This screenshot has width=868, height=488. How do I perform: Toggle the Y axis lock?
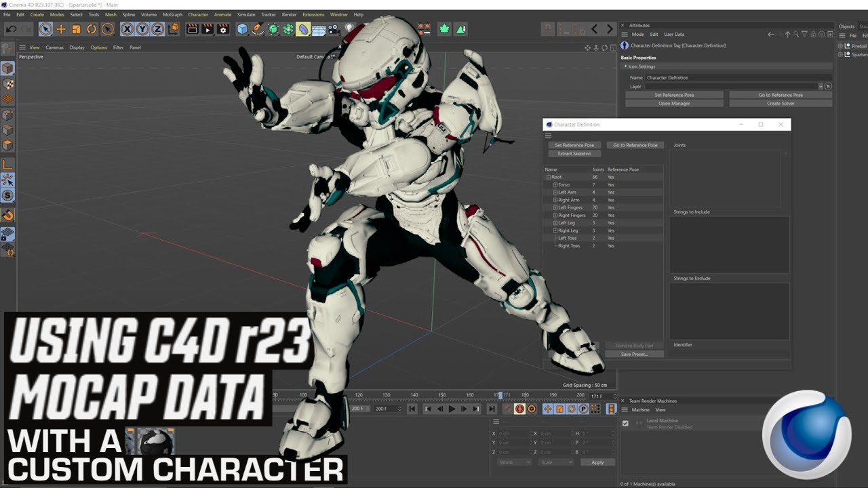pyautogui.click(x=142, y=29)
